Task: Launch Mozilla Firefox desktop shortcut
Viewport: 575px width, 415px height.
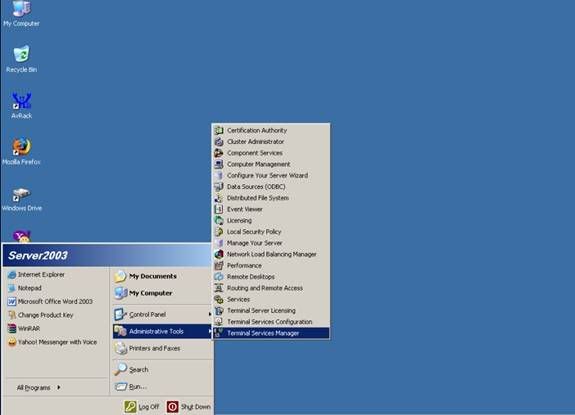Action: pos(21,151)
